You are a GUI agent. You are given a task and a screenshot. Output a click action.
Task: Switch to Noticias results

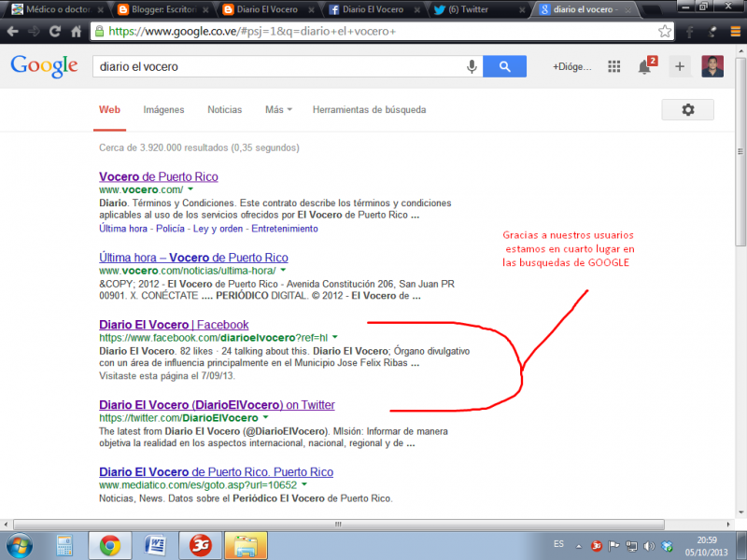pos(224,109)
